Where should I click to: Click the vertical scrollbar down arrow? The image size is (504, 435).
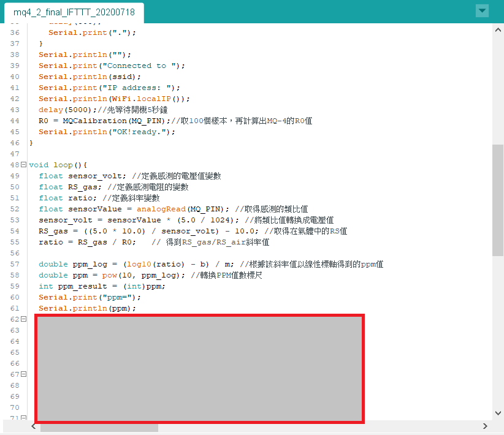pos(498,413)
